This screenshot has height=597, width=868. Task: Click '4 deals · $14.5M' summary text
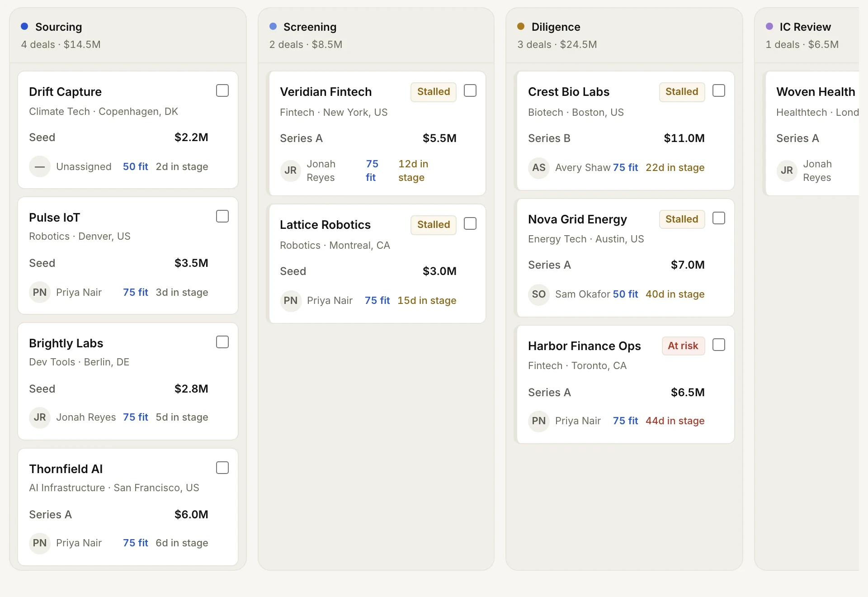61,44
